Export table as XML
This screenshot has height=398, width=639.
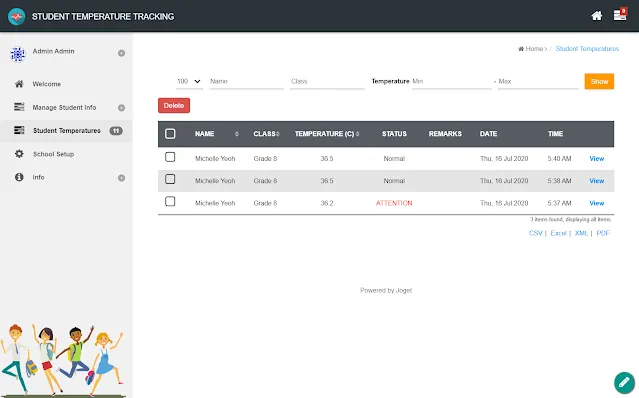pos(581,233)
